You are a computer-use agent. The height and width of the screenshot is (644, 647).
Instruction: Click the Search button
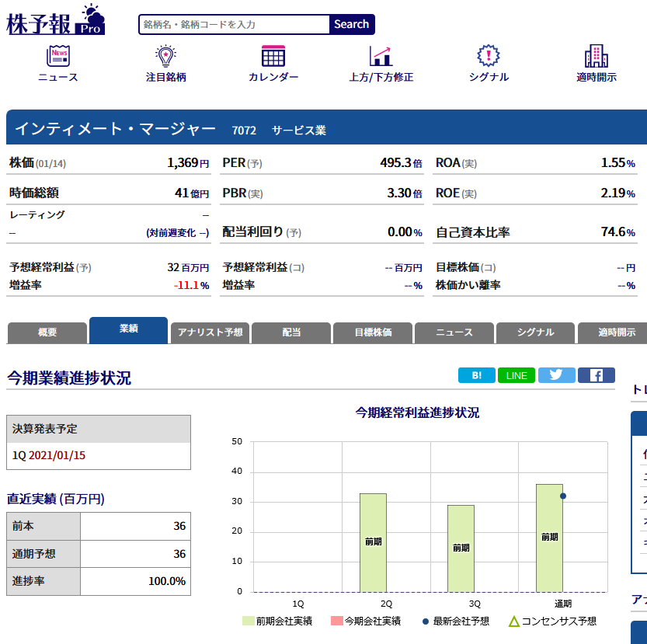click(x=352, y=24)
